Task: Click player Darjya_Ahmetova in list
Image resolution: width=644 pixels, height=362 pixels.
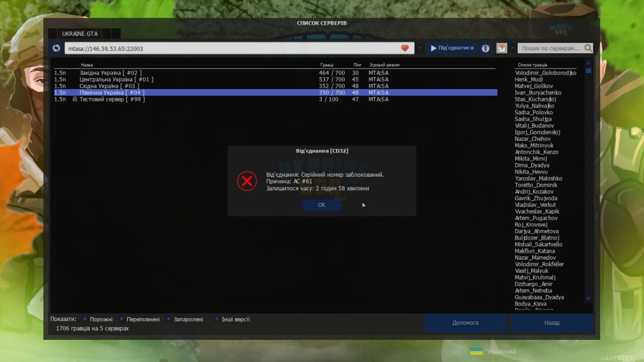Action: click(537, 231)
